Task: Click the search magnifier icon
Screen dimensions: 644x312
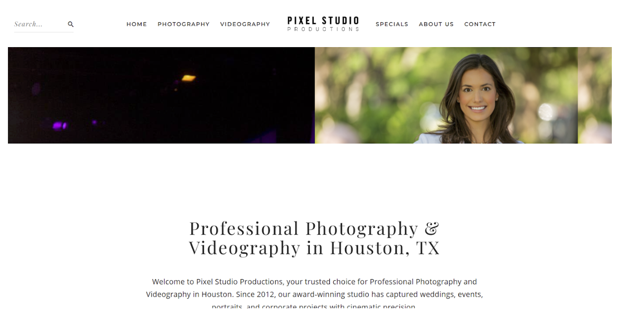Action: tap(71, 24)
